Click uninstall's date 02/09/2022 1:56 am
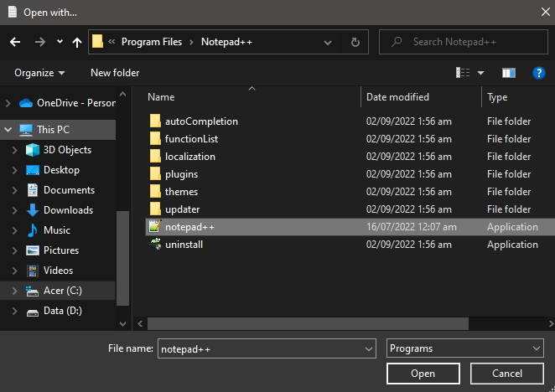555x392 pixels. (409, 245)
